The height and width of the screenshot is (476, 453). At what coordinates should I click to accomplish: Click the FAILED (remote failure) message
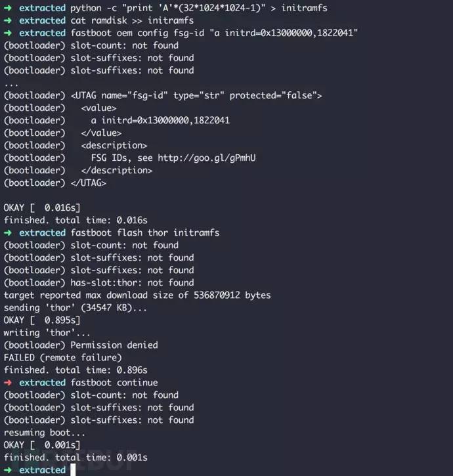click(62, 357)
